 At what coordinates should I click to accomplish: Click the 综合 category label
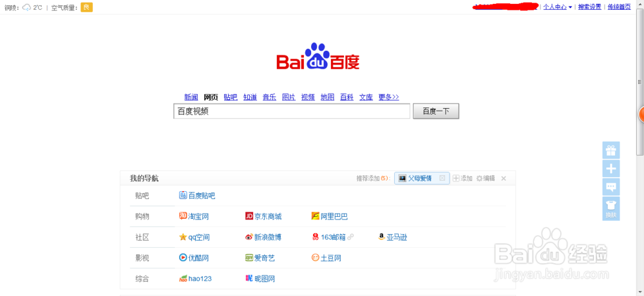click(142, 279)
